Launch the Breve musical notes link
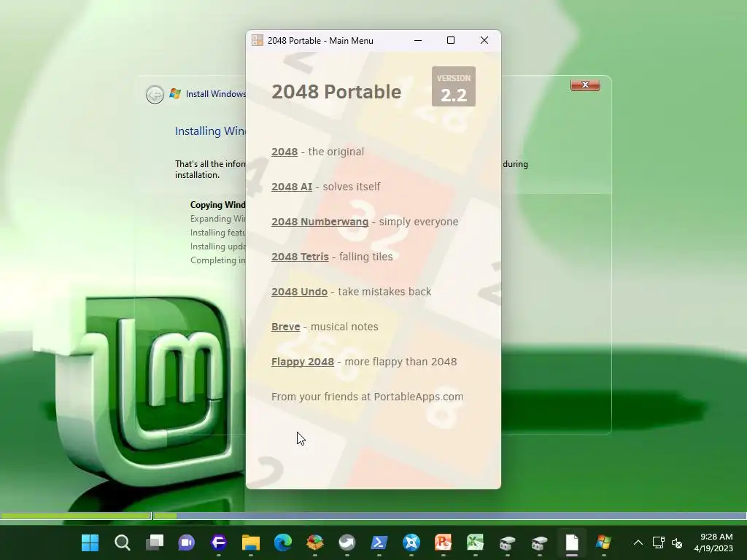 285,327
